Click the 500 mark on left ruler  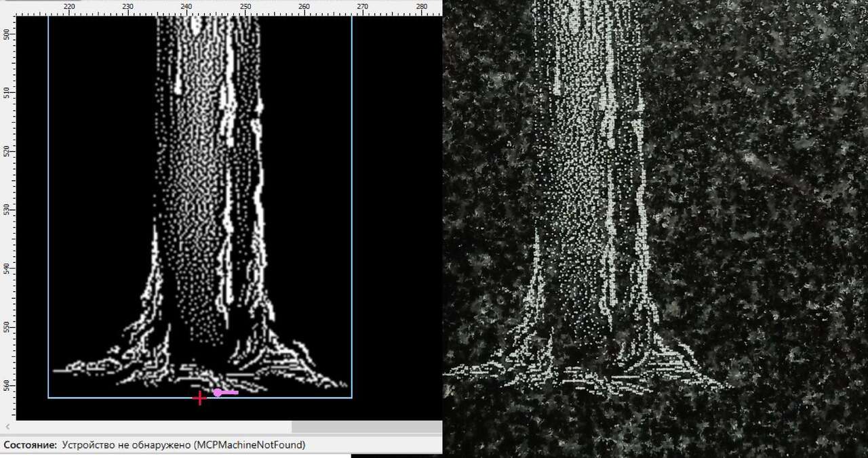click(x=7, y=34)
